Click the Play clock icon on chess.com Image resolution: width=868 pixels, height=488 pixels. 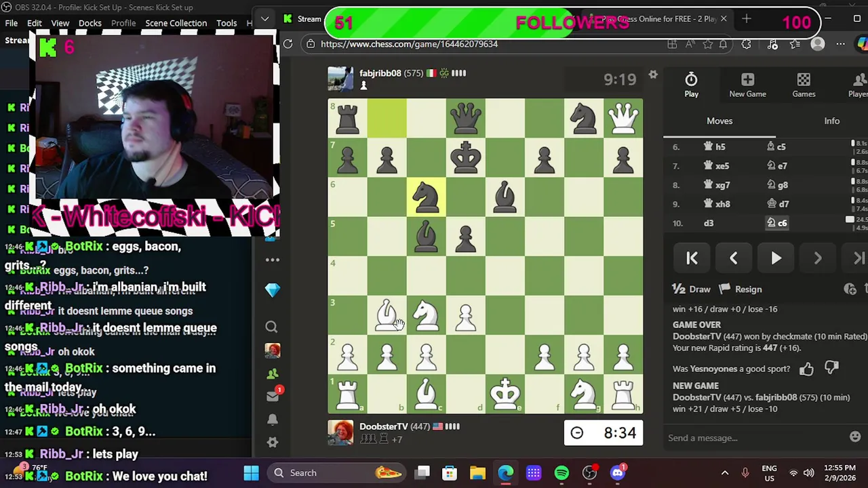point(691,85)
